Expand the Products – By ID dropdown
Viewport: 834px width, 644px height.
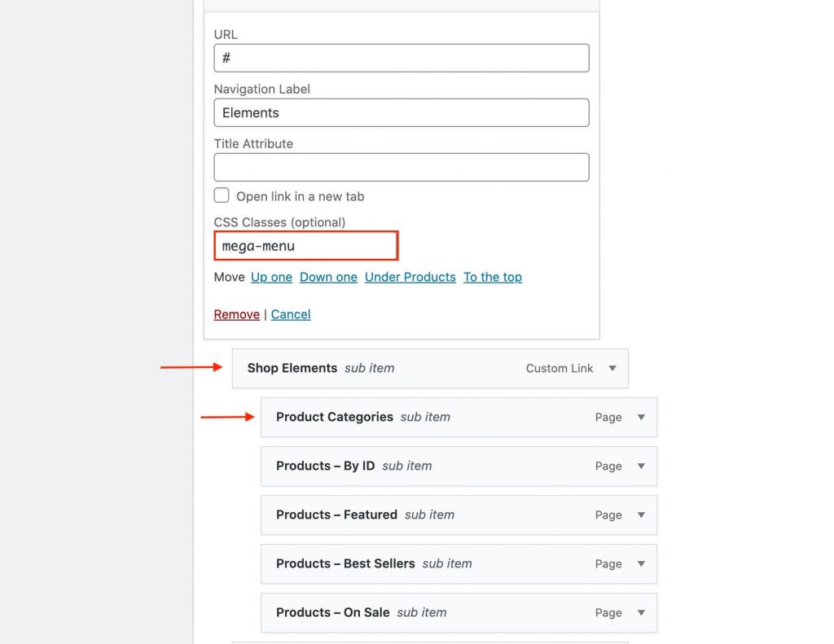(640, 466)
